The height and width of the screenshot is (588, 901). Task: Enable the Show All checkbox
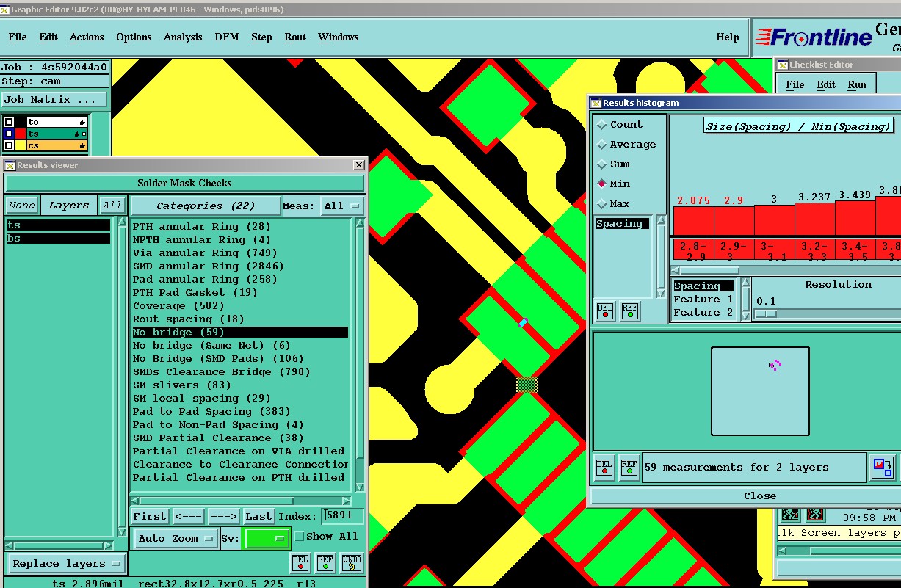point(300,537)
